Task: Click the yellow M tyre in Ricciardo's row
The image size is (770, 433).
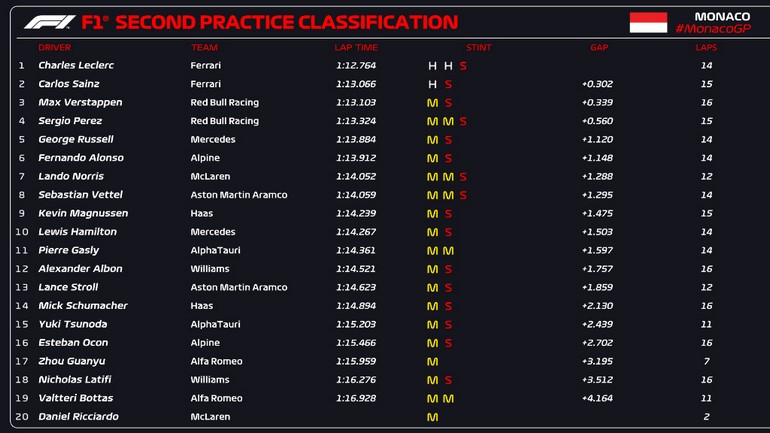Action: click(432, 417)
